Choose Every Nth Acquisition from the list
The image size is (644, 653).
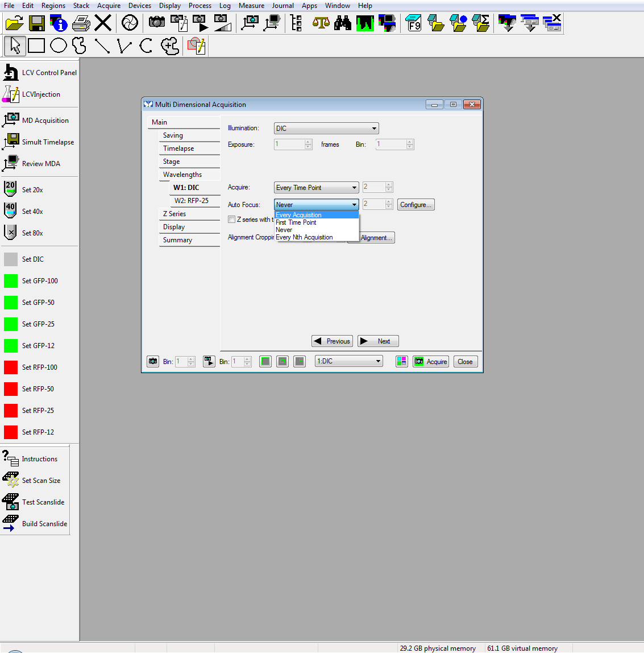(304, 237)
